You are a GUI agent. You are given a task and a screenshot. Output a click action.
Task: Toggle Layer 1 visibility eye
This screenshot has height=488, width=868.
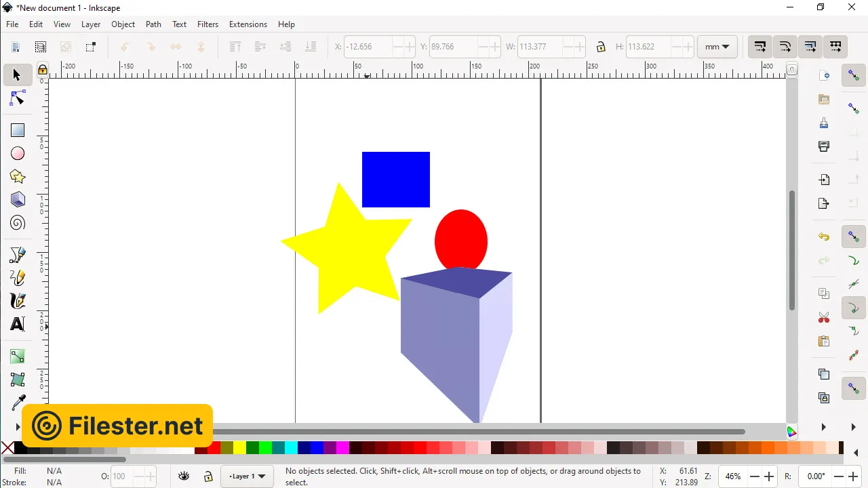pos(184,476)
